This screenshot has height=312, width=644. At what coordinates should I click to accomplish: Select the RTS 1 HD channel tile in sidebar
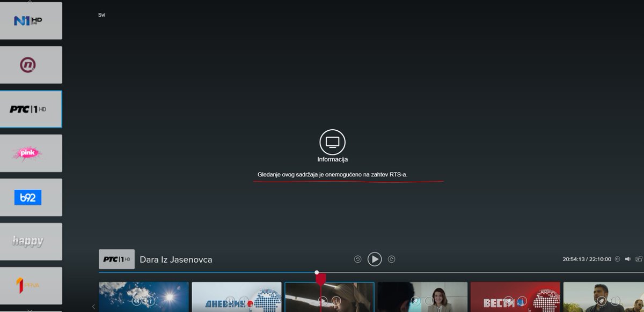pos(31,109)
